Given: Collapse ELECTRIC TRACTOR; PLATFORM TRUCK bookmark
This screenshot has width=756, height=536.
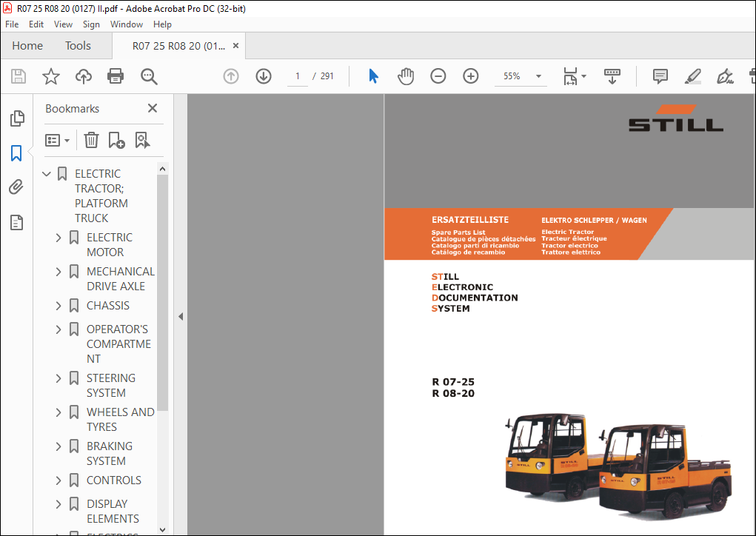Looking at the screenshot, I should point(47,173).
